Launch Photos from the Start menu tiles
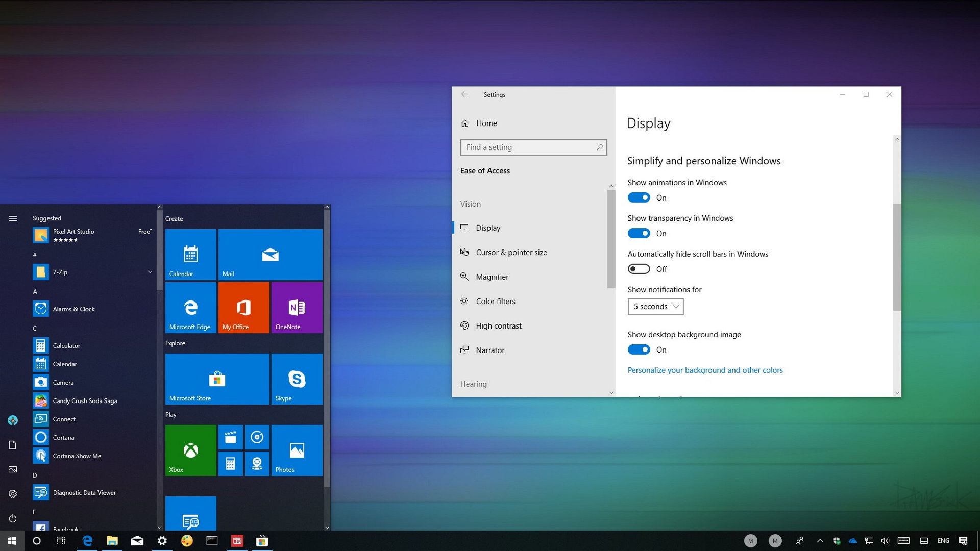The height and width of the screenshot is (551, 980). [x=297, y=450]
